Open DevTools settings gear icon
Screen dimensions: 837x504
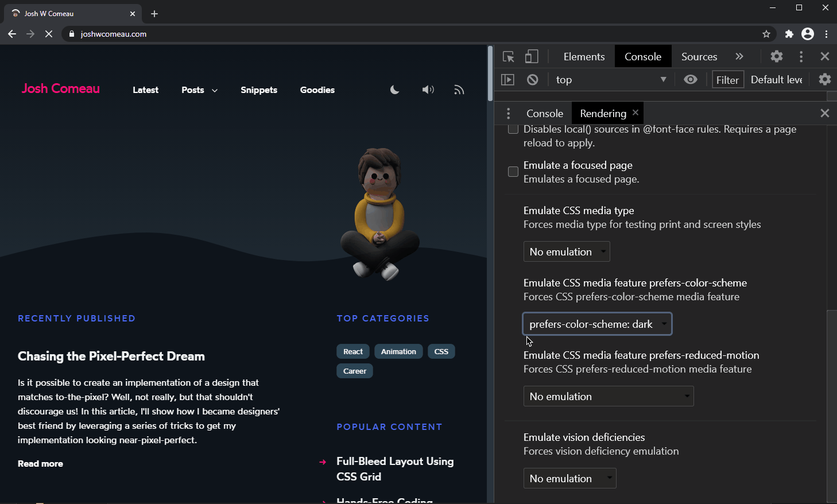click(777, 56)
